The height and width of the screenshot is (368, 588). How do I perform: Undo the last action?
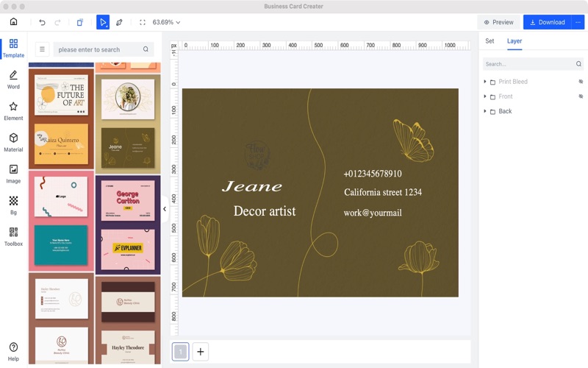point(42,22)
